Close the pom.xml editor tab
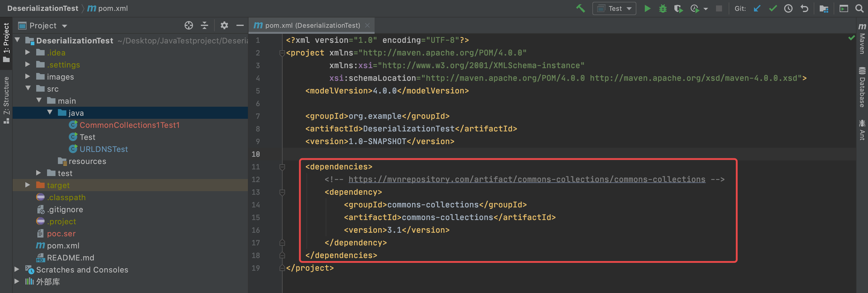 point(367,25)
